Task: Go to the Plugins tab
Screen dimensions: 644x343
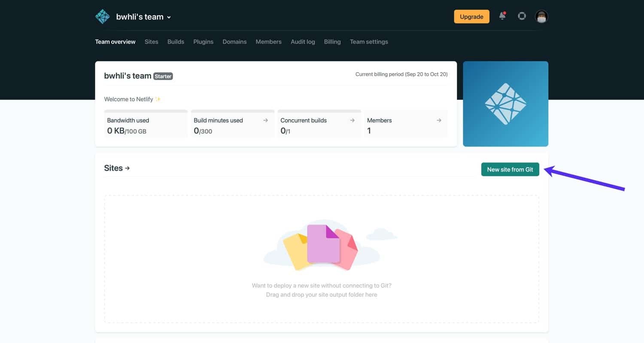Action: point(203,41)
